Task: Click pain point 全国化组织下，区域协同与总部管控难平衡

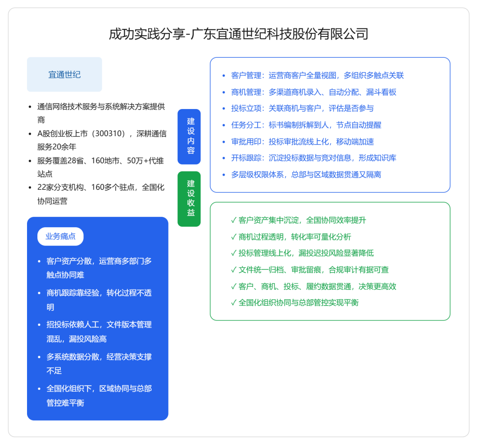Action: pos(99,396)
